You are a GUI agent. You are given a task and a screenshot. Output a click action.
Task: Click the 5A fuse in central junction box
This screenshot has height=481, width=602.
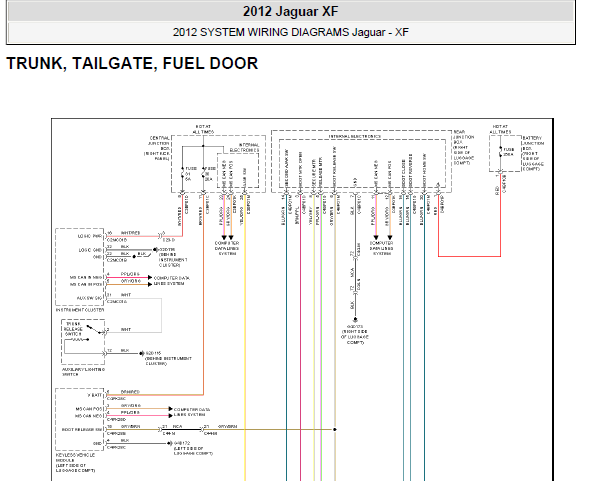click(183, 174)
